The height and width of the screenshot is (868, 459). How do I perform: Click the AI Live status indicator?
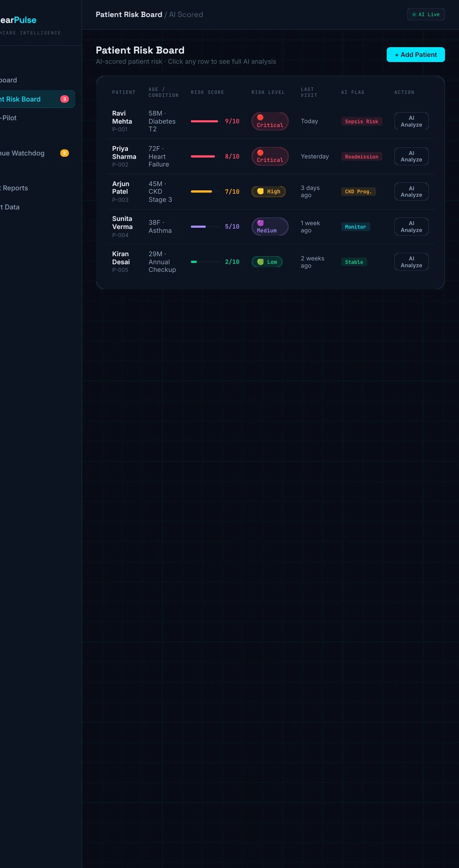426,14
